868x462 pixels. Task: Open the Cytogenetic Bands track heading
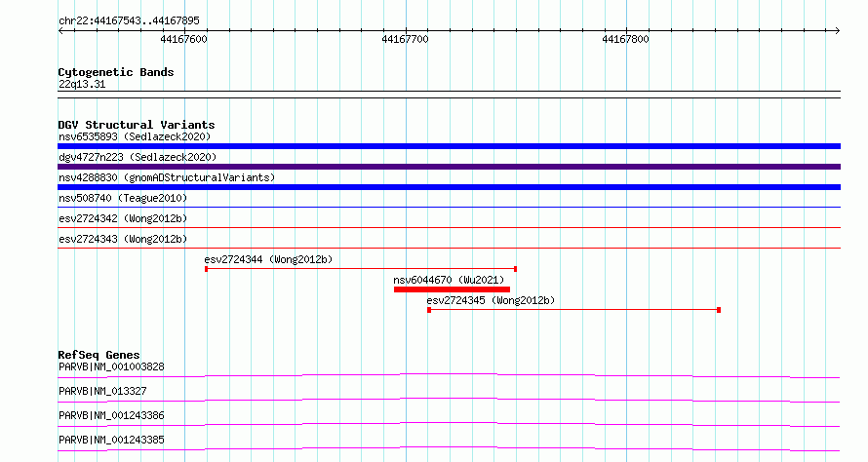point(116,72)
